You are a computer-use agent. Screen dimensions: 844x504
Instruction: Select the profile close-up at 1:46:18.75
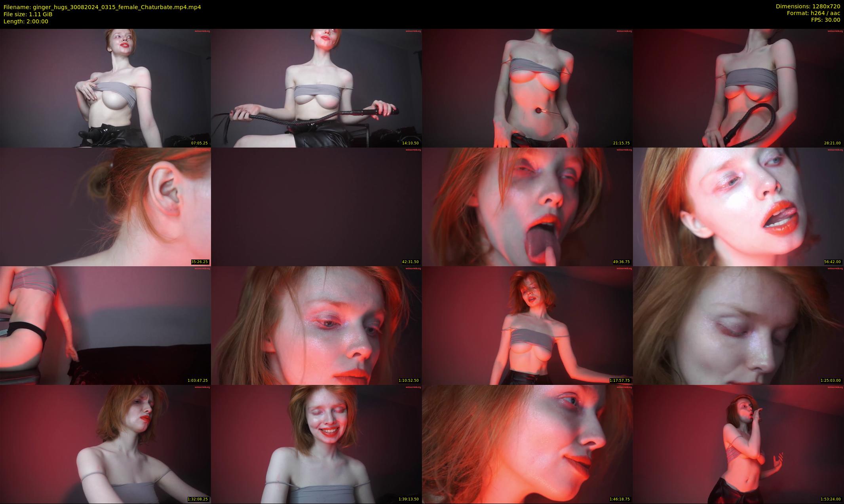(527, 444)
